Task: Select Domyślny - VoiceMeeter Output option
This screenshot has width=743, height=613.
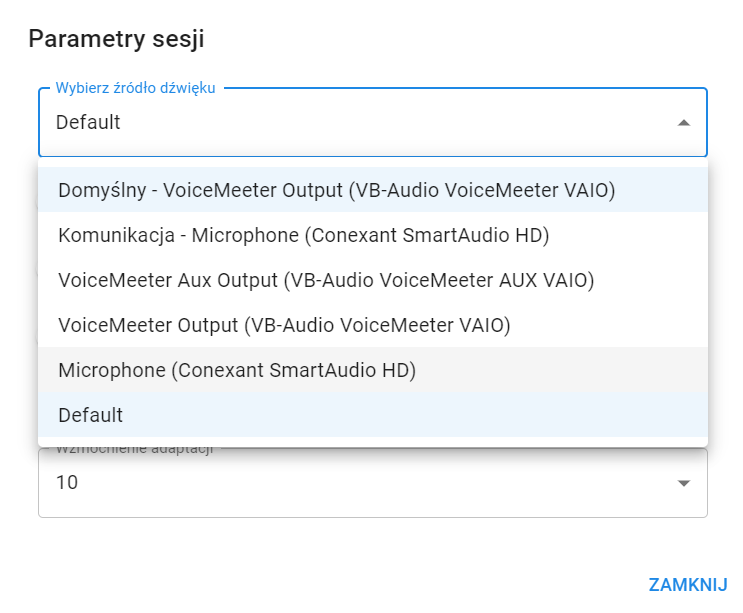Action: pyautogui.click(x=336, y=190)
